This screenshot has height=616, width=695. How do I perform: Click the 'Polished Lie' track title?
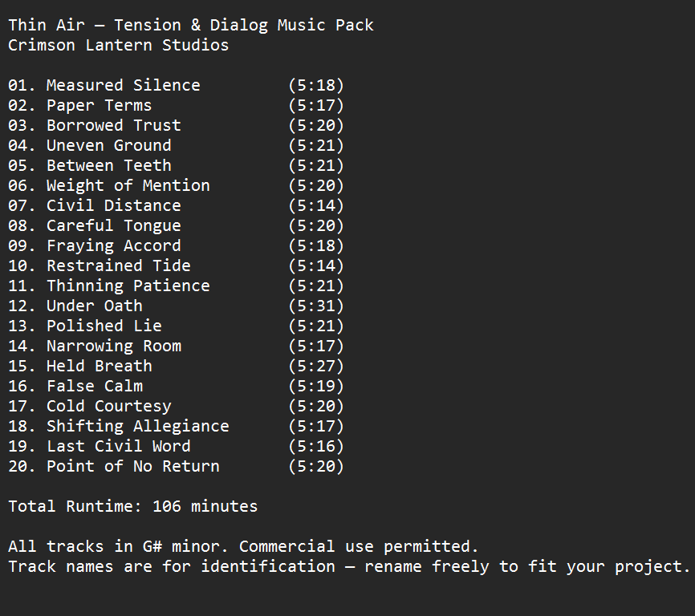104,326
